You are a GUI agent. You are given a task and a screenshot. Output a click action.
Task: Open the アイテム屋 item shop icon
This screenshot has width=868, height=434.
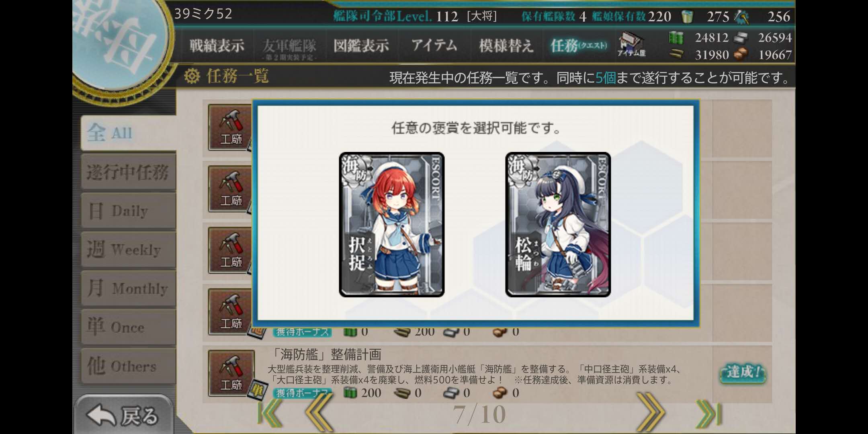point(631,45)
